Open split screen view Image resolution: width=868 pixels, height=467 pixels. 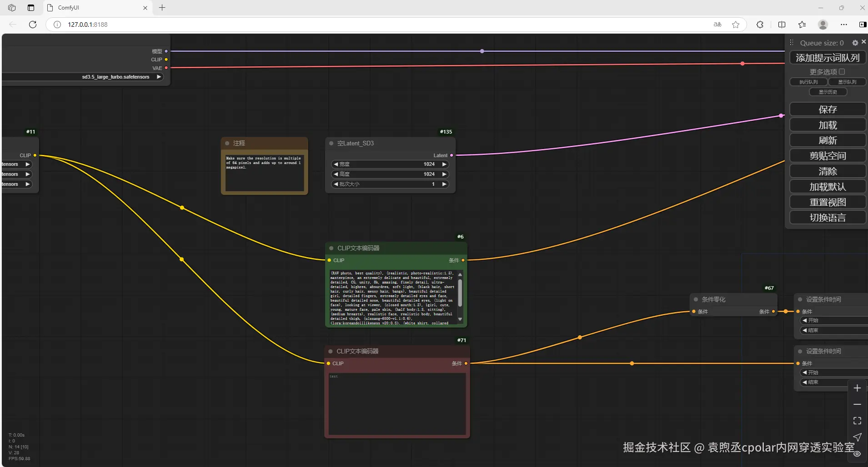tap(782, 25)
